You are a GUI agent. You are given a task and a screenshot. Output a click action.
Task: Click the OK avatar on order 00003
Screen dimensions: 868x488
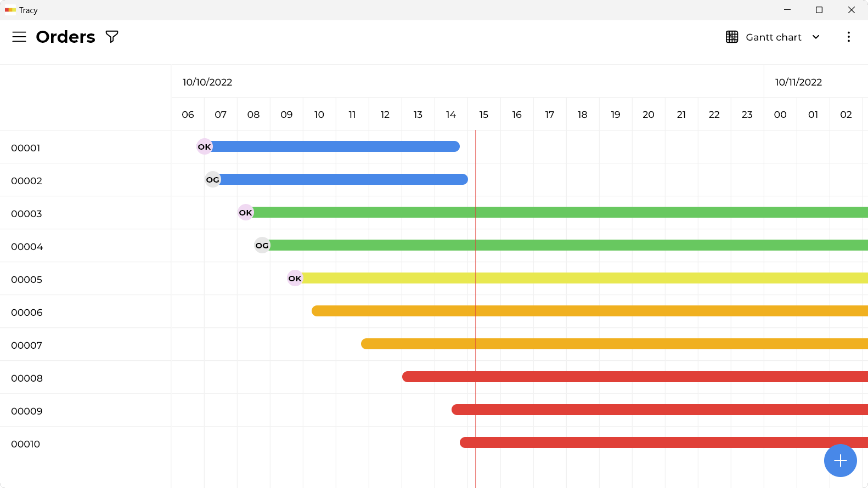(x=246, y=212)
